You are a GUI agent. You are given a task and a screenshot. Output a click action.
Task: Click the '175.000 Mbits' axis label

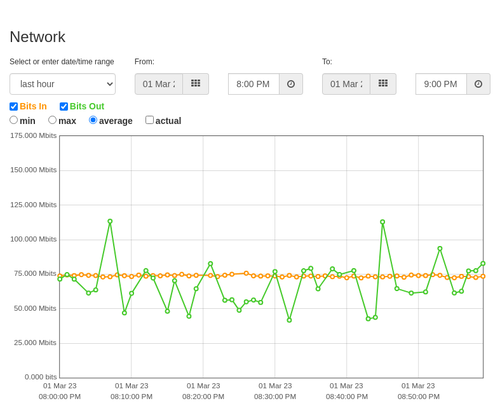tap(33, 136)
